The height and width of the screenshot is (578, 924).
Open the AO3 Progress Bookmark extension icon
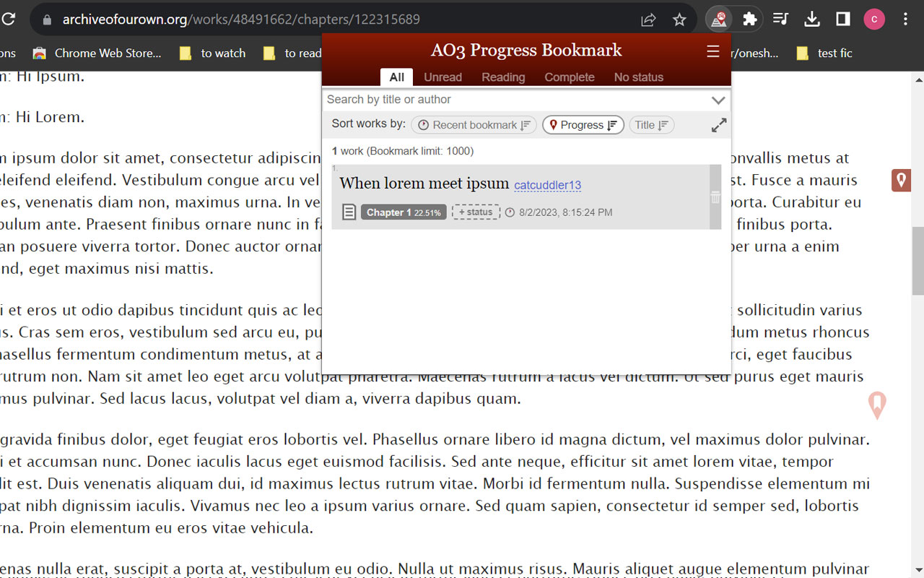[x=718, y=20]
